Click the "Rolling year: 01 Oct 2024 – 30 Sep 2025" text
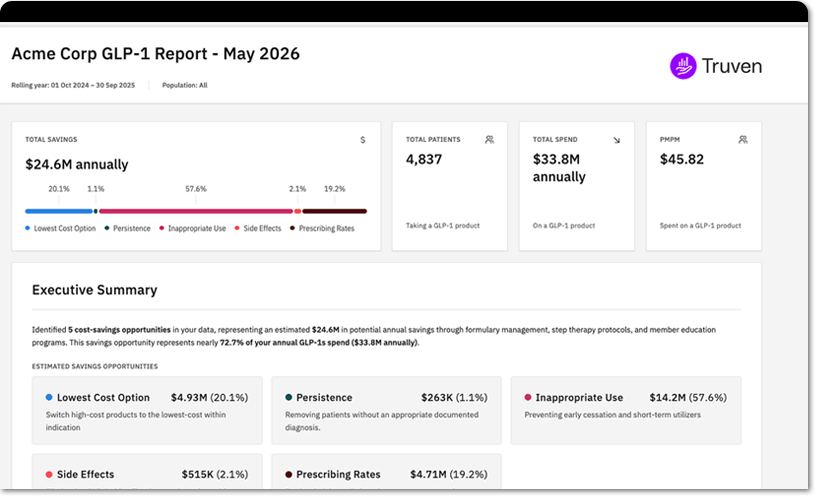Viewport: 822px width, 497px height. pyautogui.click(x=73, y=85)
